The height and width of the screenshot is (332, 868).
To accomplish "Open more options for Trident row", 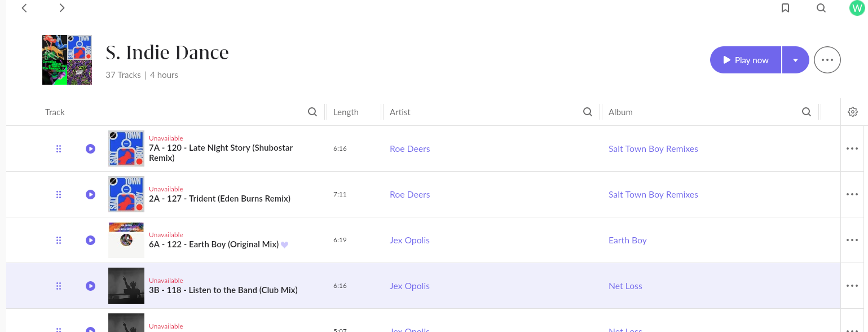I will tap(852, 194).
